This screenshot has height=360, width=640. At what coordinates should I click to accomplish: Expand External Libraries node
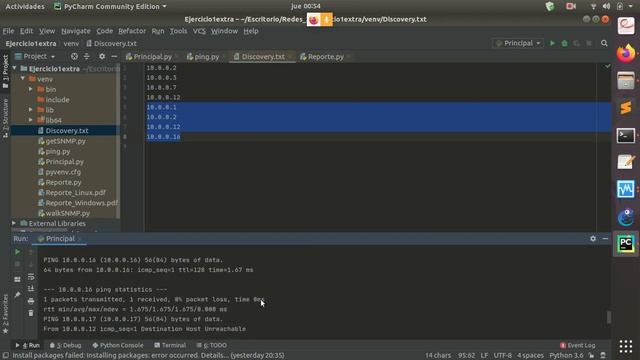pos(14,223)
